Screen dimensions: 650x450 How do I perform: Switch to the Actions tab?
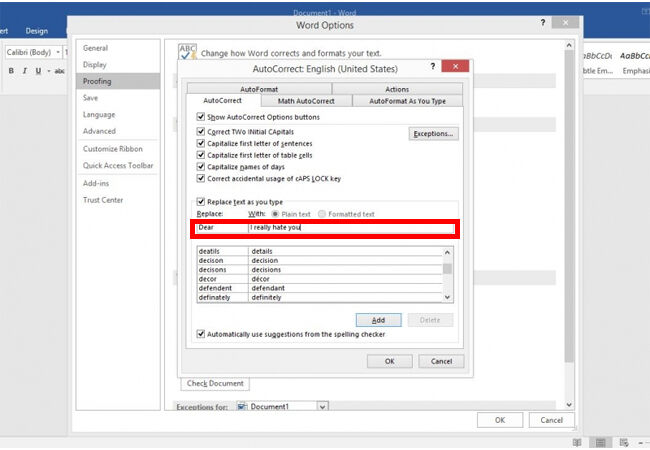point(397,89)
